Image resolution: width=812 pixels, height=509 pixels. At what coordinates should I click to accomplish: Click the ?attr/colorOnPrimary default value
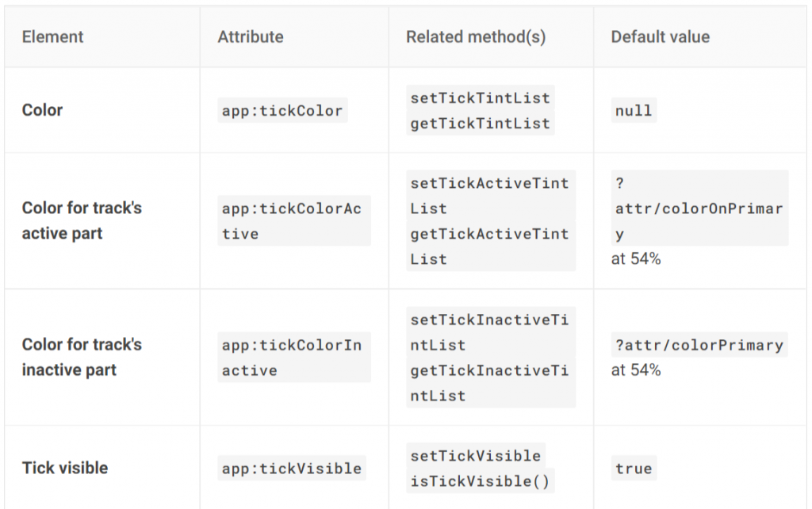pos(698,209)
